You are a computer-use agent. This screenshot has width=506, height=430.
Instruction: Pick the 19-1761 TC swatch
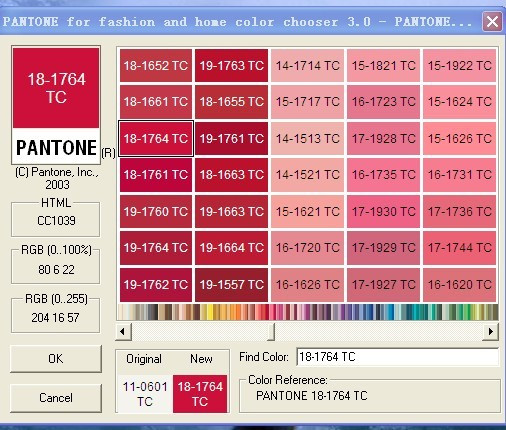(x=231, y=138)
